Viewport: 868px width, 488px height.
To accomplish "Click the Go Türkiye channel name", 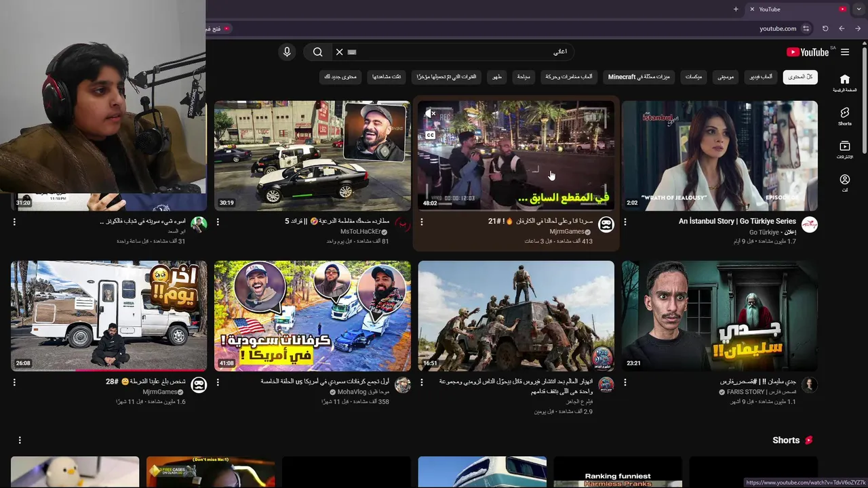I will click(x=764, y=232).
